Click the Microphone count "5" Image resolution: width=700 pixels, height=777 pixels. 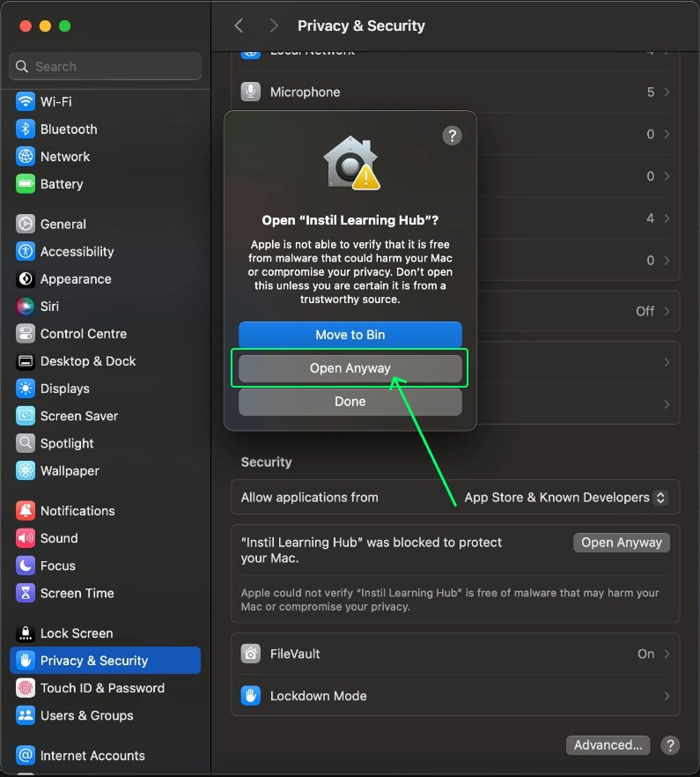click(651, 92)
